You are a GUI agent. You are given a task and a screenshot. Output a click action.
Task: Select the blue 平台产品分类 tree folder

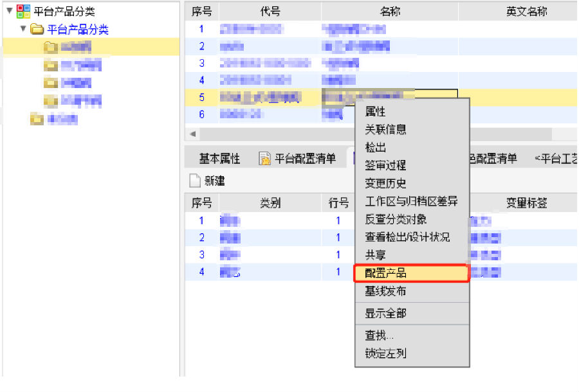pyautogui.click(x=78, y=29)
